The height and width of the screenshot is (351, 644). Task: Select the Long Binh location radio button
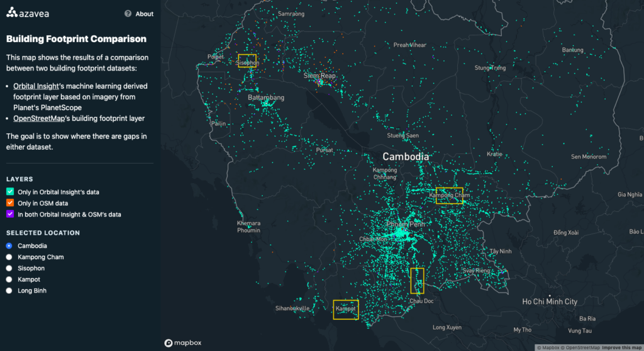point(9,291)
